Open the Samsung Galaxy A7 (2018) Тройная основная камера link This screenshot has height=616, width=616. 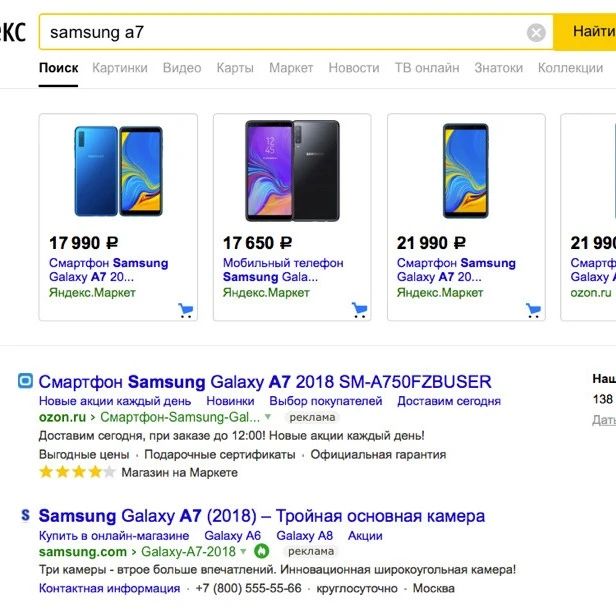pyautogui.click(x=261, y=516)
